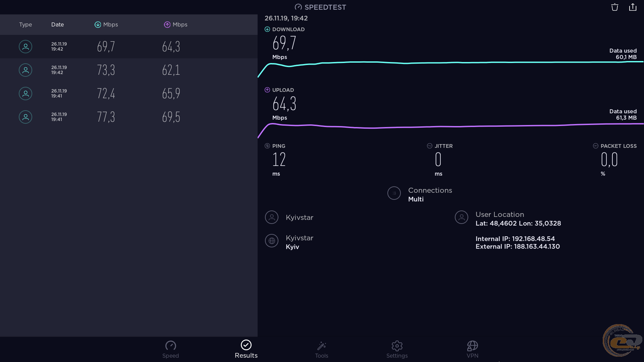Screen dimensions: 644x362
Task: Open the Tools tab with wand icon
Action: pyautogui.click(x=321, y=349)
